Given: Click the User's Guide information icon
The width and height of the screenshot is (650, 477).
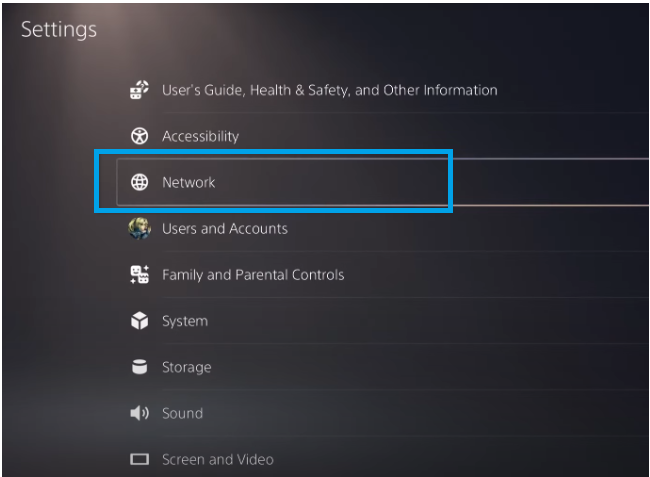Looking at the screenshot, I should pos(140,90).
